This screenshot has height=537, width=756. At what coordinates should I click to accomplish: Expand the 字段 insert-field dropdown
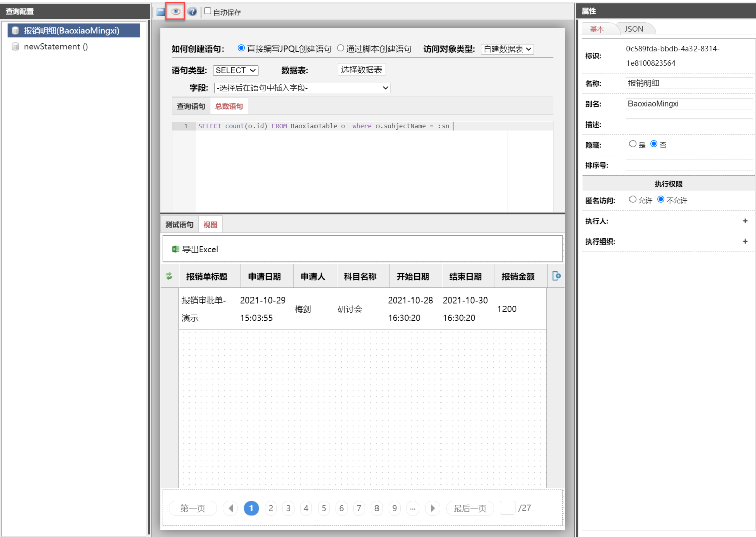302,88
